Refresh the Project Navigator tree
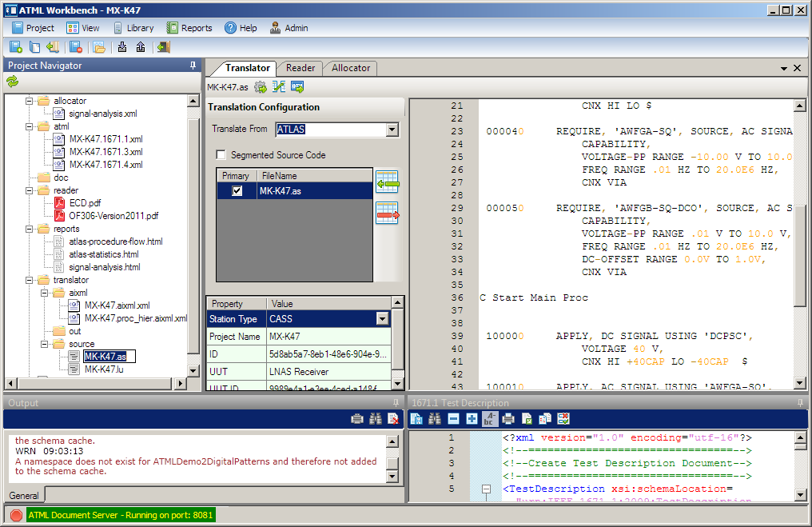Image resolution: width=812 pixels, height=527 pixels. pos(13,82)
